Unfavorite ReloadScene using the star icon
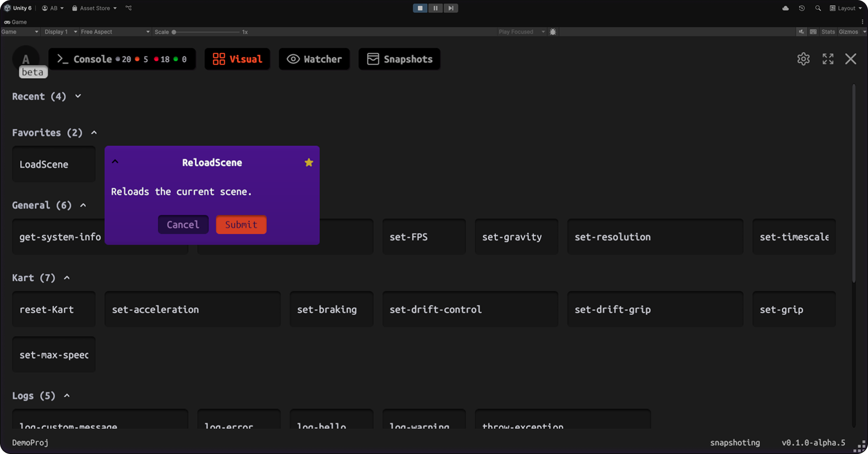The image size is (868, 454). tap(309, 162)
